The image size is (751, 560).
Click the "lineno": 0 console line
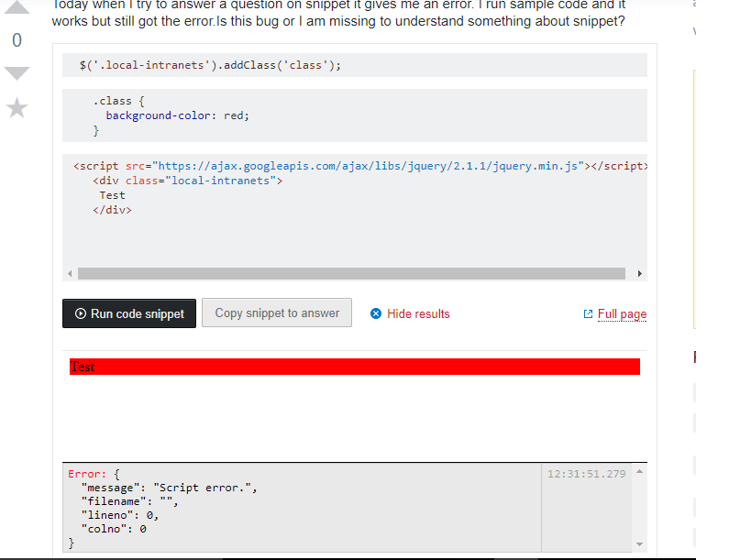120,515
